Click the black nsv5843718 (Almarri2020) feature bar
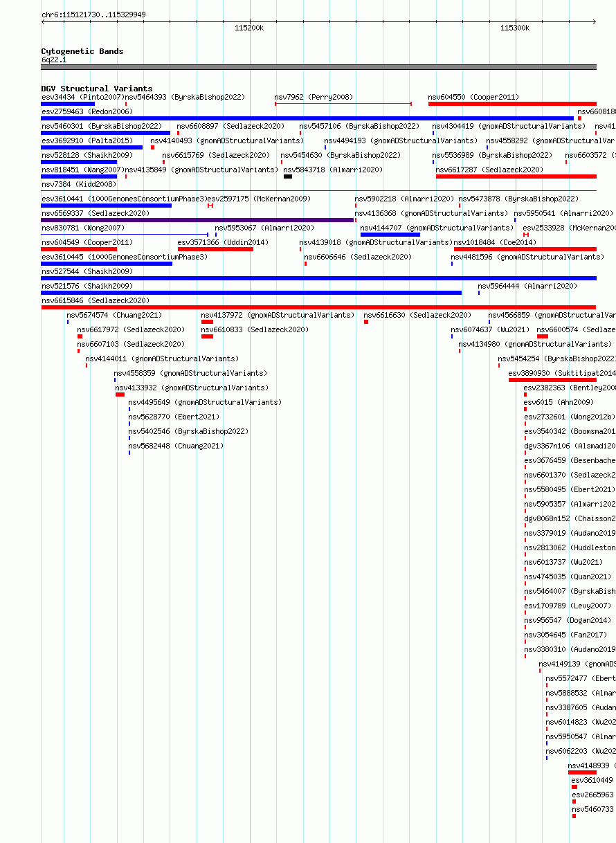 [288, 176]
